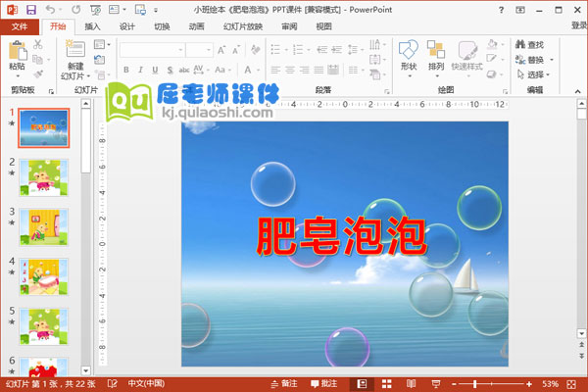Open the font color dropdown arrow
Image resolution: width=588 pixels, height=392 pixels.
click(259, 71)
